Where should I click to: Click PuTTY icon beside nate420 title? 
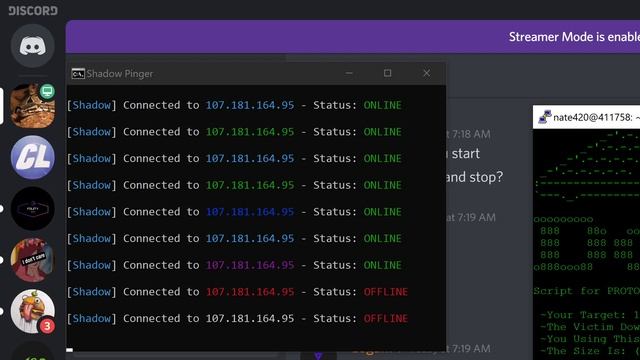544,117
